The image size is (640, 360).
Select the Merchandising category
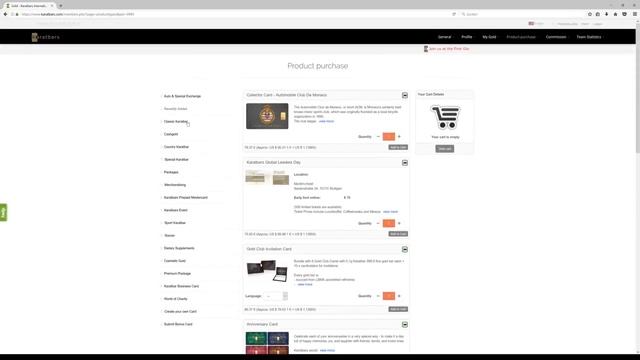coord(175,185)
